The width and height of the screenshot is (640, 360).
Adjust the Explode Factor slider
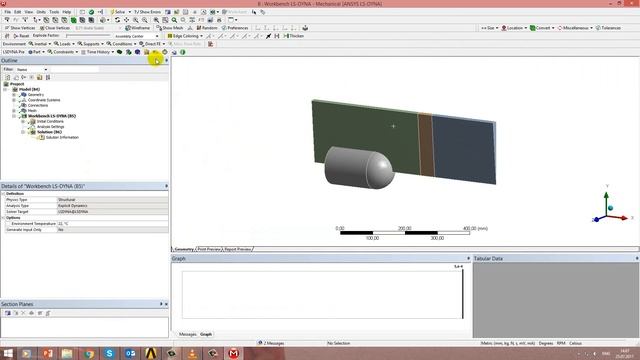tap(88, 36)
